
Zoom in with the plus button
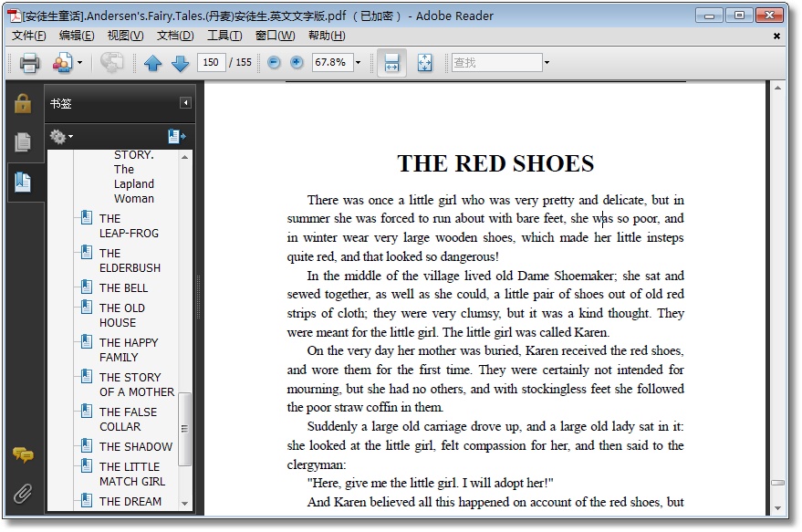(x=297, y=62)
